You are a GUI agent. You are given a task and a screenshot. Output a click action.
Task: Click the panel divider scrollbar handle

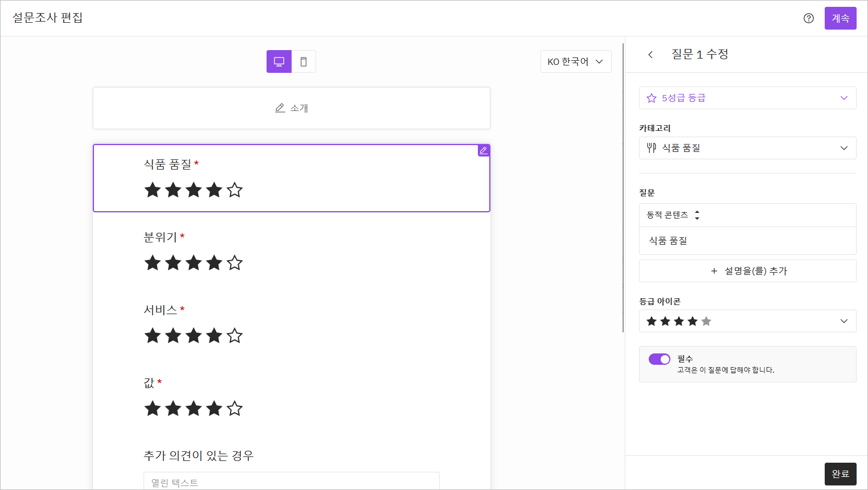623,188
